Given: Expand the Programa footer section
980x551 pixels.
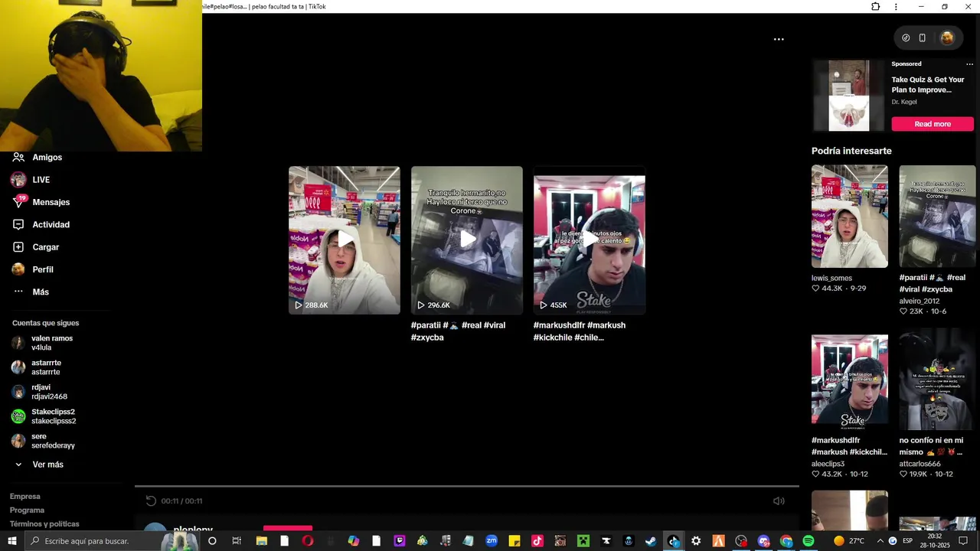Looking at the screenshot, I should click(x=27, y=510).
